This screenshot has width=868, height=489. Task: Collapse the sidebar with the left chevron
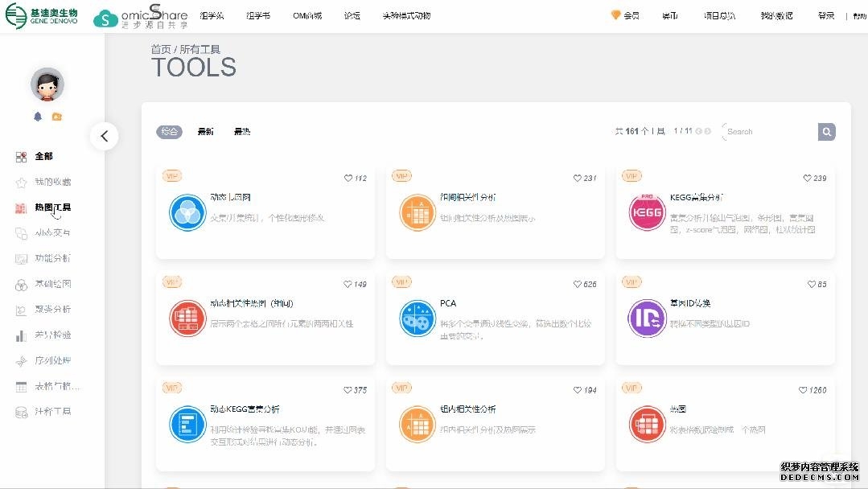point(105,137)
